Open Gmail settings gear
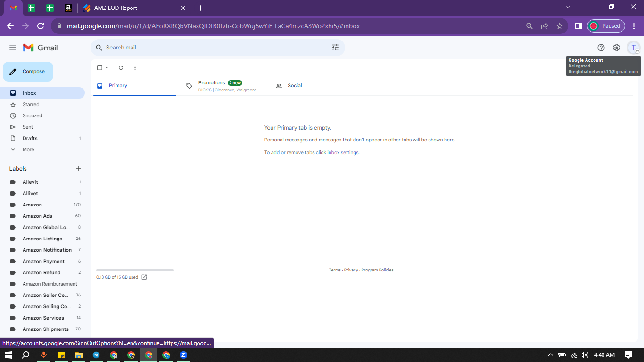 (x=617, y=48)
